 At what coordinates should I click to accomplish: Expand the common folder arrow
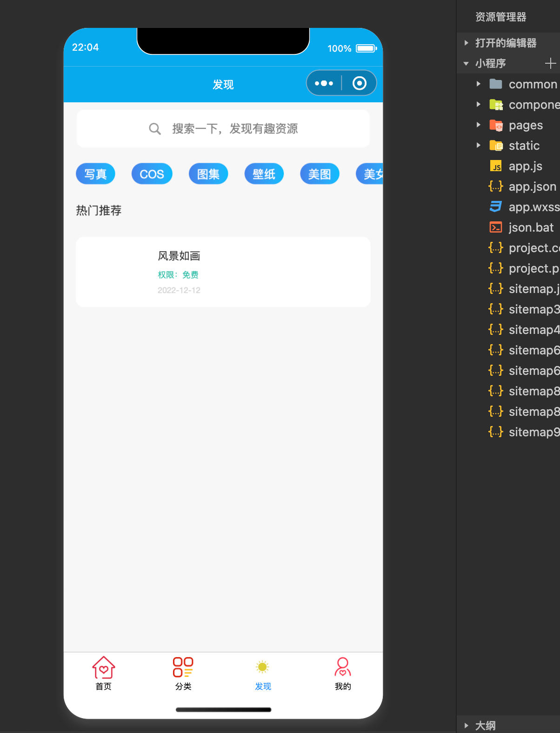tap(478, 84)
